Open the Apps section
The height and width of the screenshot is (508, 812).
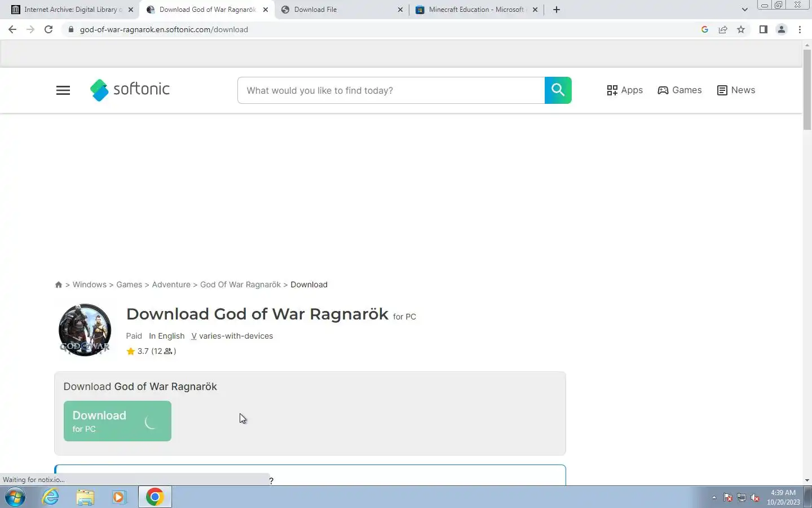[x=625, y=90]
